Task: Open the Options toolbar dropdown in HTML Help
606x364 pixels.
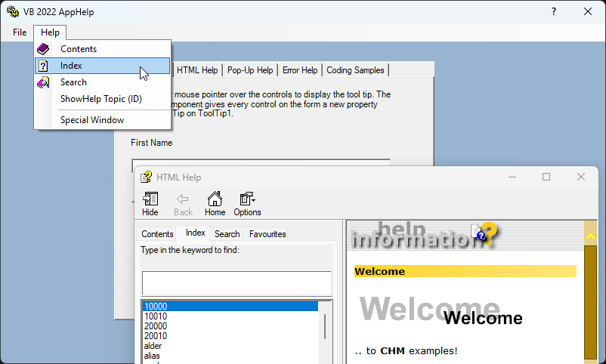Action: (x=247, y=204)
